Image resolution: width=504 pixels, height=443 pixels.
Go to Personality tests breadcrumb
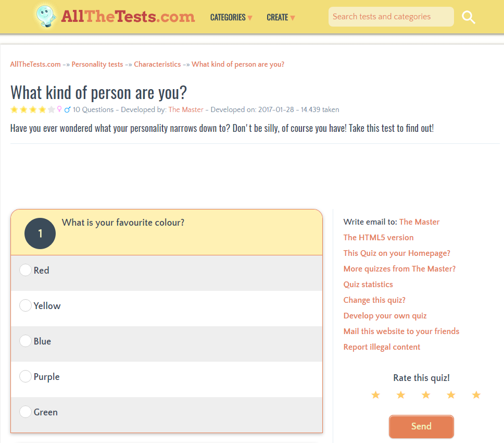(x=97, y=64)
